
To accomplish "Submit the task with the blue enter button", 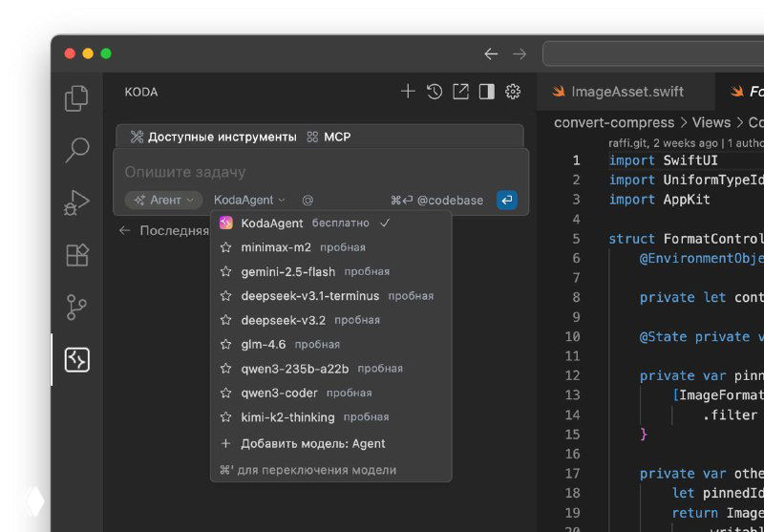I will [x=507, y=201].
